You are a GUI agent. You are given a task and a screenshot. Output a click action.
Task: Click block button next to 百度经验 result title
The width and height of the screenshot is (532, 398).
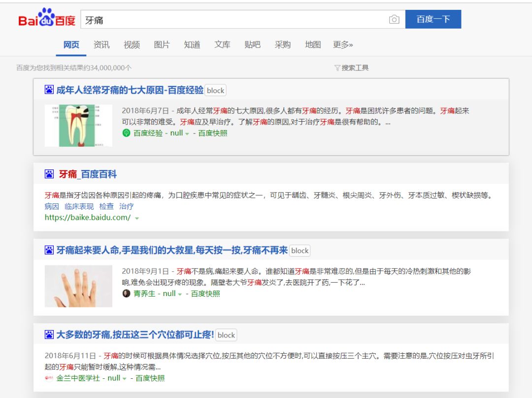[x=215, y=91]
